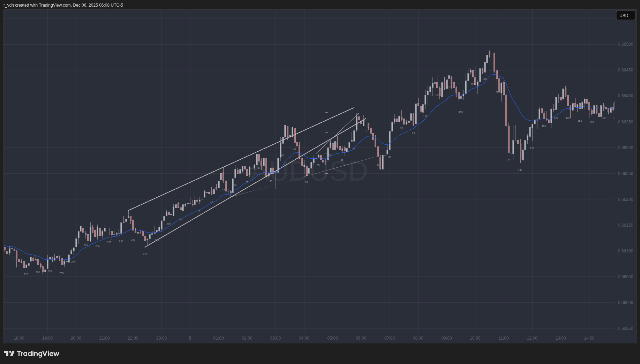The width and height of the screenshot is (640, 364).
Task: Click the bar count label 270
Action: click(x=145, y=254)
